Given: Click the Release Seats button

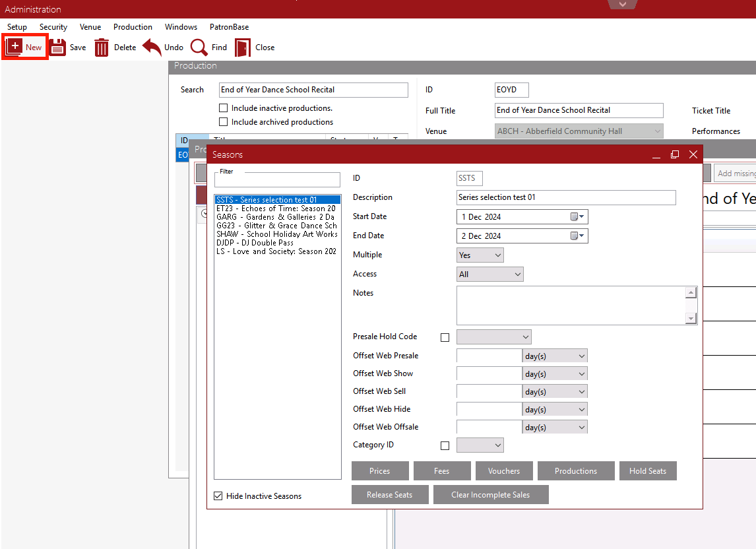Looking at the screenshot, I should 390,494.
